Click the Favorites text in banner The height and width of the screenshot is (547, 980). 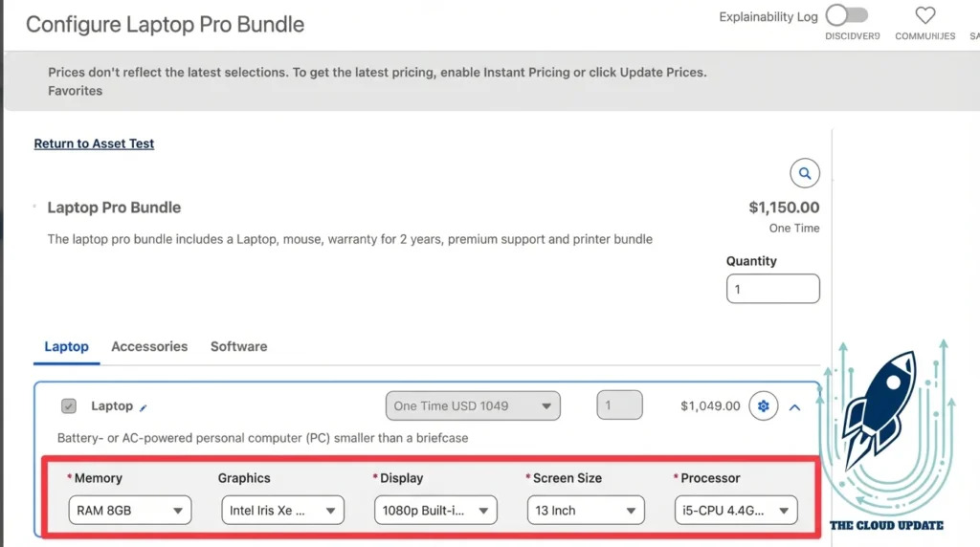75,91
